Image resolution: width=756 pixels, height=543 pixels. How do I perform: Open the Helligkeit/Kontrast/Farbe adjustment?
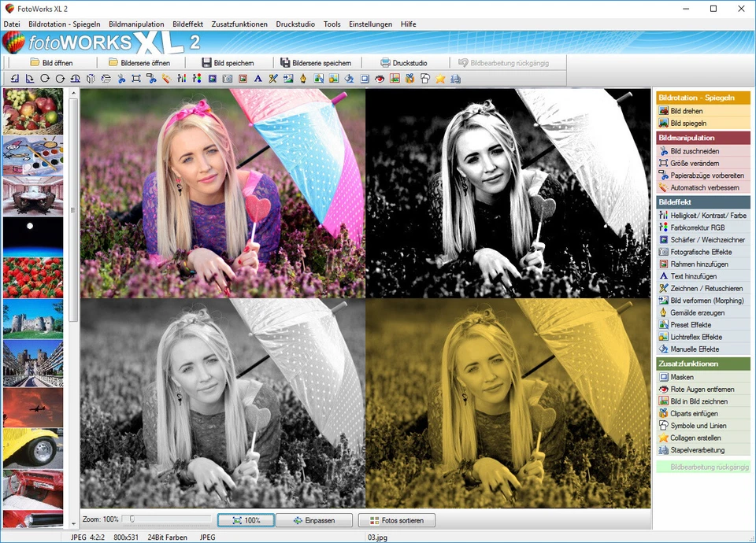tap(705, 215)
